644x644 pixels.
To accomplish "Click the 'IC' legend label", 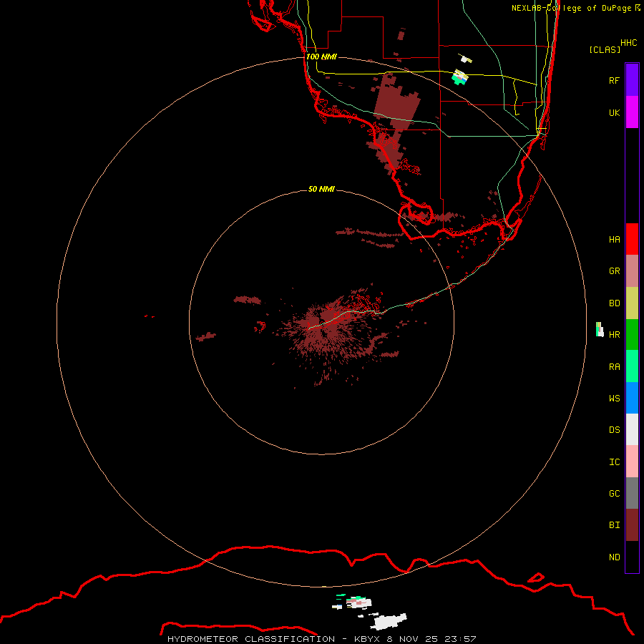I will [615, 462].
